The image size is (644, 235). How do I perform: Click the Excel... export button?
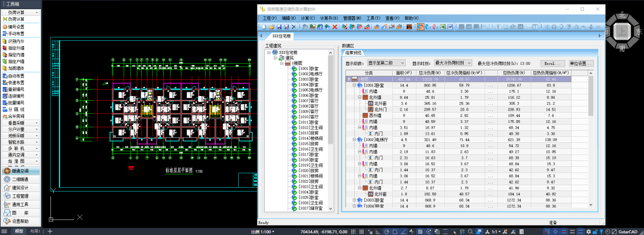(x=552, y=63)
